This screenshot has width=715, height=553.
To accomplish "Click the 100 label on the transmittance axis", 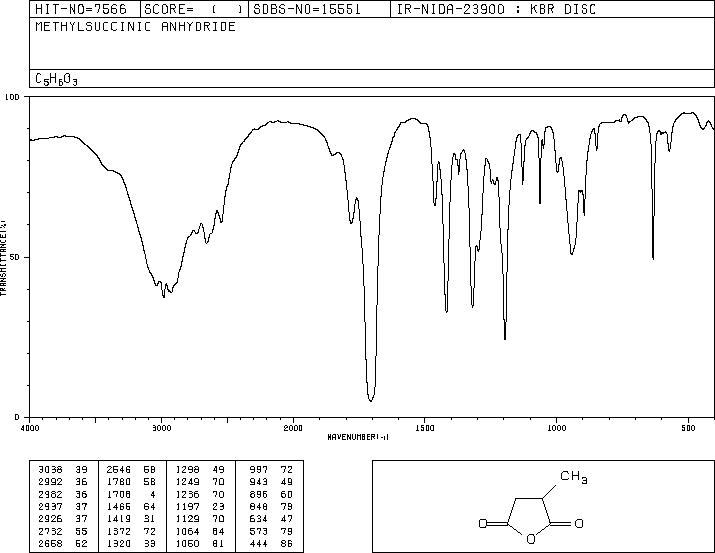I will click(x=12, y=97).
